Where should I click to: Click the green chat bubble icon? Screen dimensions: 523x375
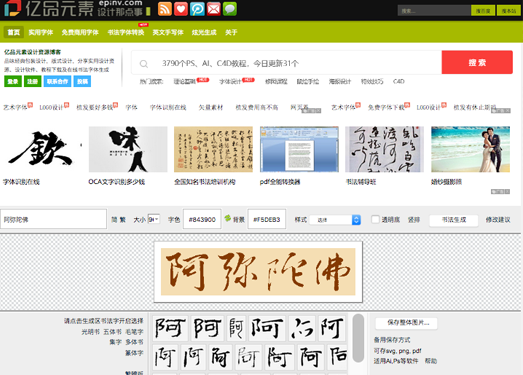[x=230, y=9]
